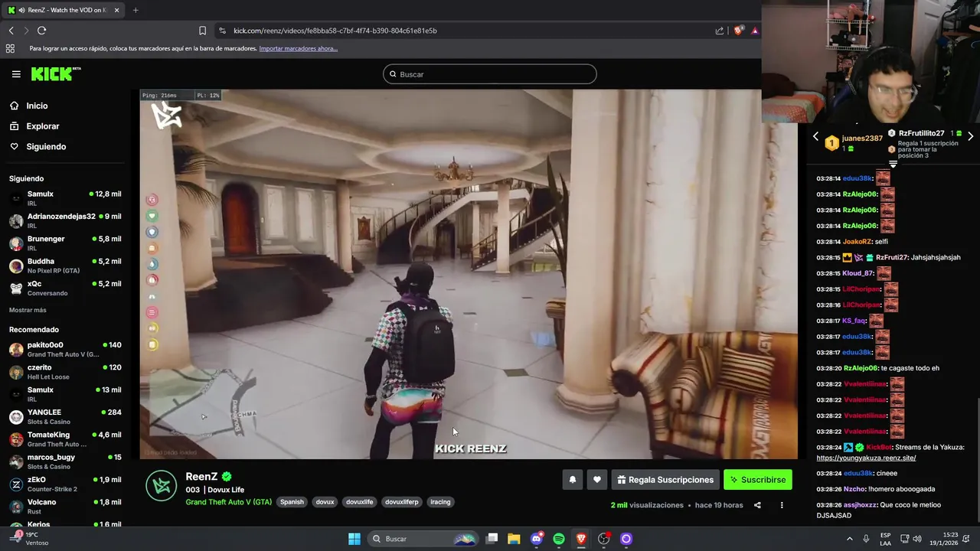
Task: Open the three-dot video options menu
Action: click(x=782, y=505)
